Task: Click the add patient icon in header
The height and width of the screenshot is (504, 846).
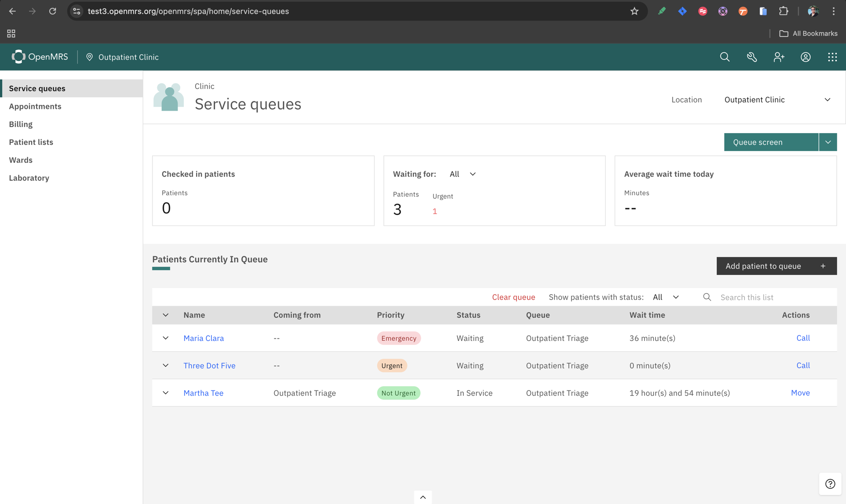Action: click(779, 57)
